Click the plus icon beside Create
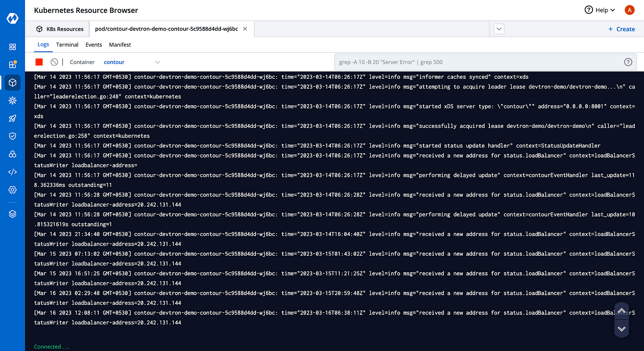Image resolution: width=644 pixels, height=351 pixels. pyautogui.click(x=611, y=29)
